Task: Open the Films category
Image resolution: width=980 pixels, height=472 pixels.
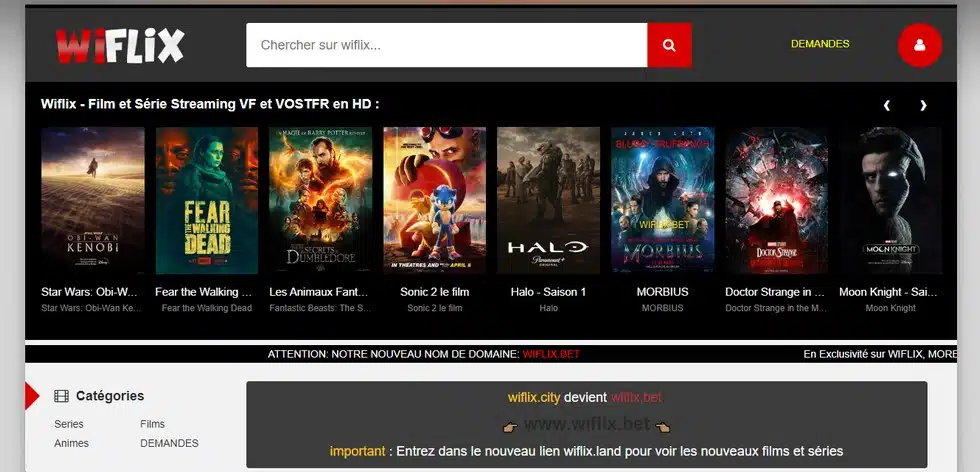Action: click(x=152, y=424)
